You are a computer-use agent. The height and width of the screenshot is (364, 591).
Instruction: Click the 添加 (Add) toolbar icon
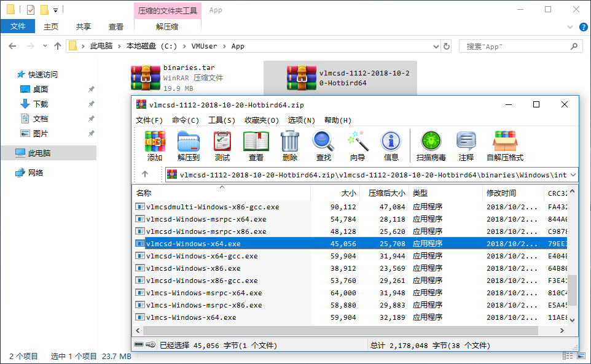click(x=155, y=141)
